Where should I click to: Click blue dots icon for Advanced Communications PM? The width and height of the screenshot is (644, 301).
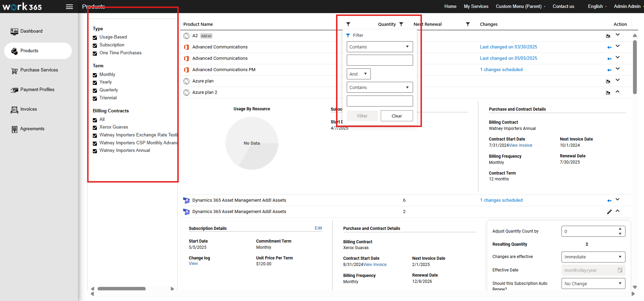point(609,70)
